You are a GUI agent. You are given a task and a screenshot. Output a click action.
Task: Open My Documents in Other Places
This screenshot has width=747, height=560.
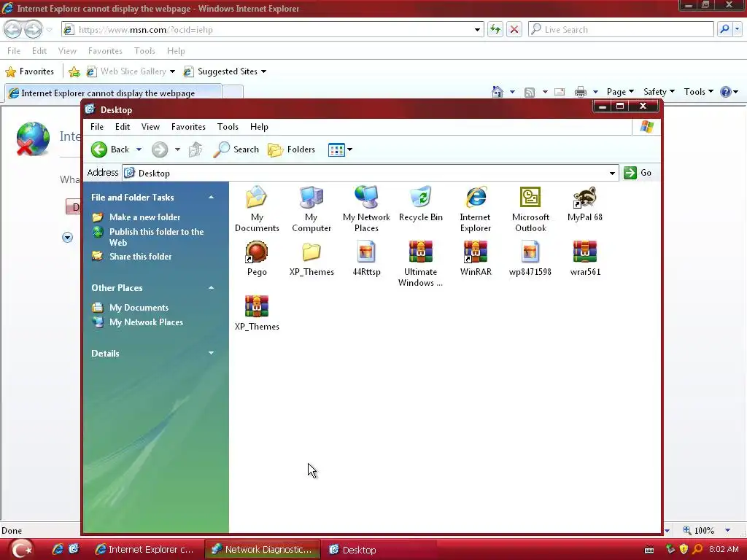pyautogui.click(x=139, y=308)
